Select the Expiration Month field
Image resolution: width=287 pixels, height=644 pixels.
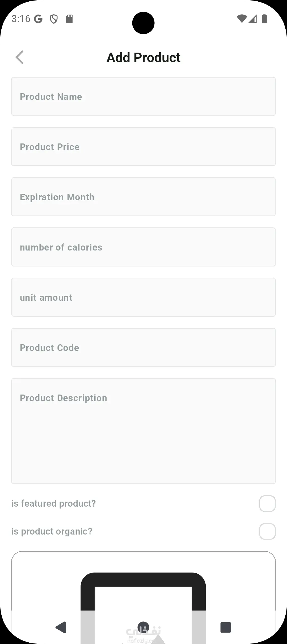[x=143, y=197]
